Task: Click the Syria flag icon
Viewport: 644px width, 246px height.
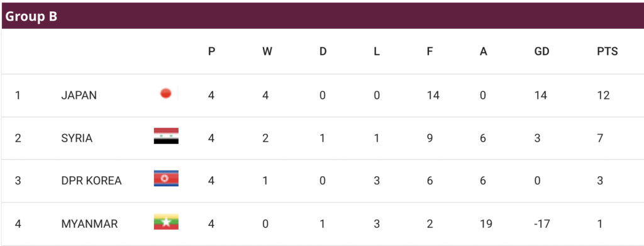Action: point(166,136)
